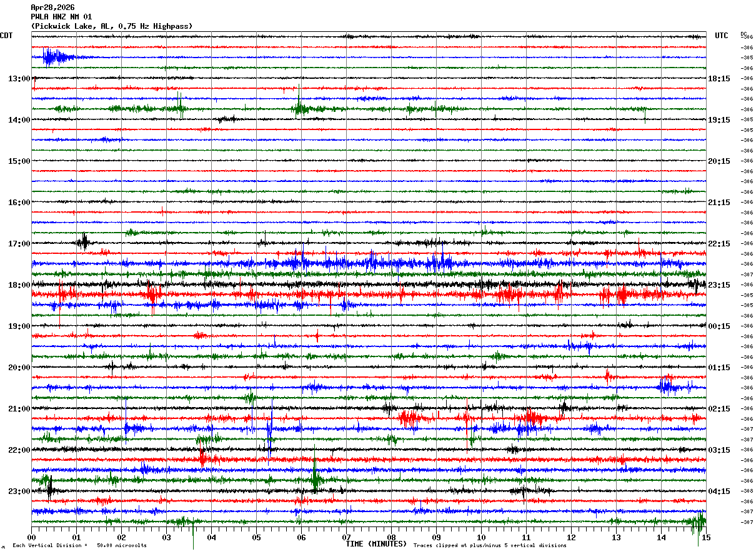Screen dimensions: 756x554
Task: Click minute tick label 06 on time axis
Action: pyautogui.click(x=301, y=538)
